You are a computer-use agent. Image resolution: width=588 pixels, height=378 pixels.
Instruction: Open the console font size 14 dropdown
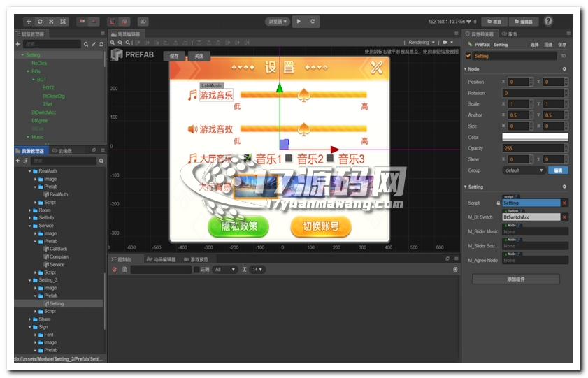(257, 270)
